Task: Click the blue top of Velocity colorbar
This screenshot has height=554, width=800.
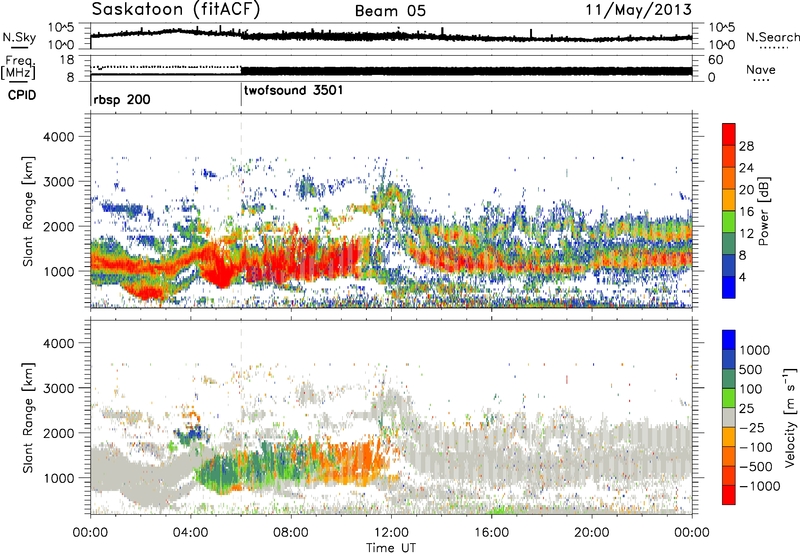Action: click(729, 340)
